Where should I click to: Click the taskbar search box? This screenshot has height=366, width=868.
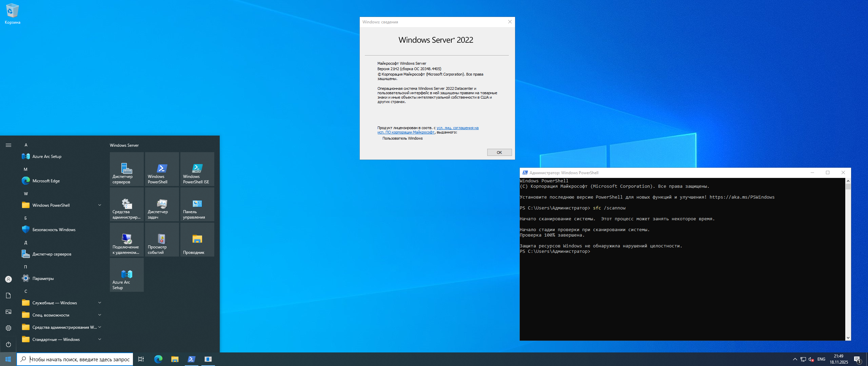pos(79,359)
